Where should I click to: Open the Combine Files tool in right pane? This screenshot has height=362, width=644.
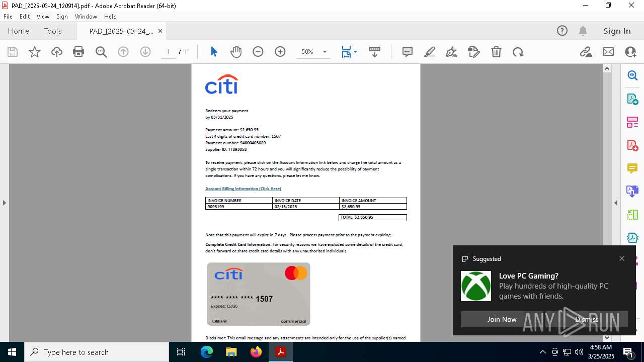[632, 191]
